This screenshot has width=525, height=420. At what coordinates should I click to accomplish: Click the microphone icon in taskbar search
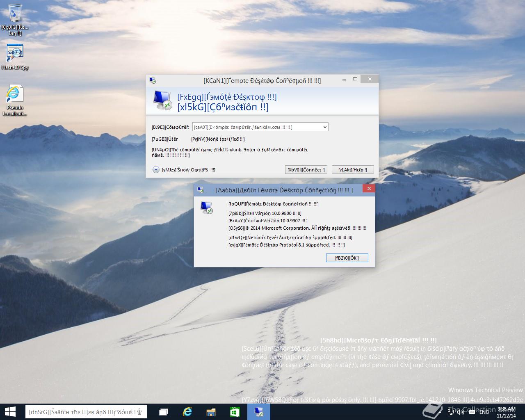click(x=140, y=412)
